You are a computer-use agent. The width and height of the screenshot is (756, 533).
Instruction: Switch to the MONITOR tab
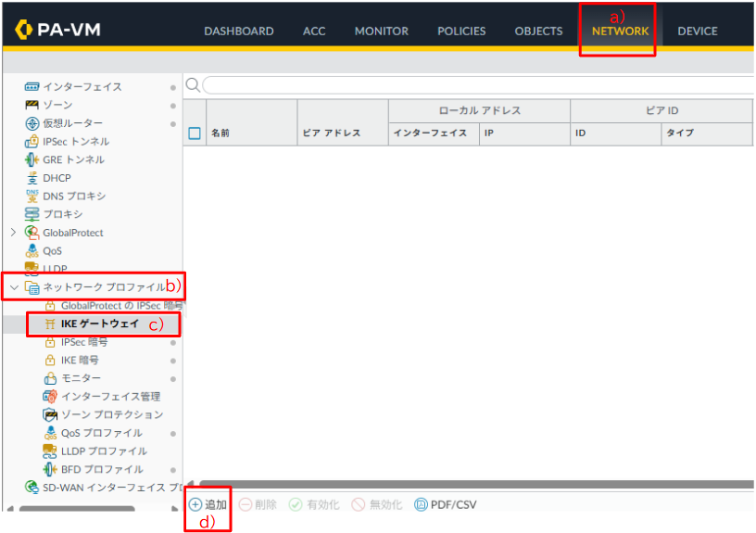click(x=382, y=32)
